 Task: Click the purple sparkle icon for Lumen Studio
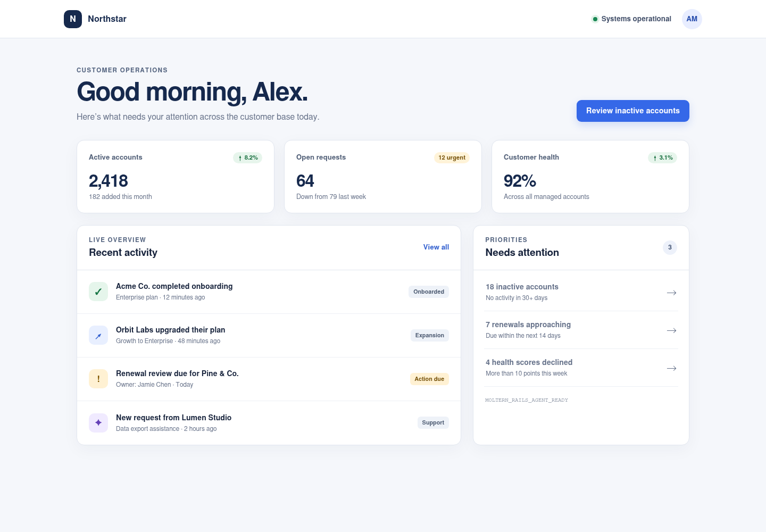click(98, 423)
